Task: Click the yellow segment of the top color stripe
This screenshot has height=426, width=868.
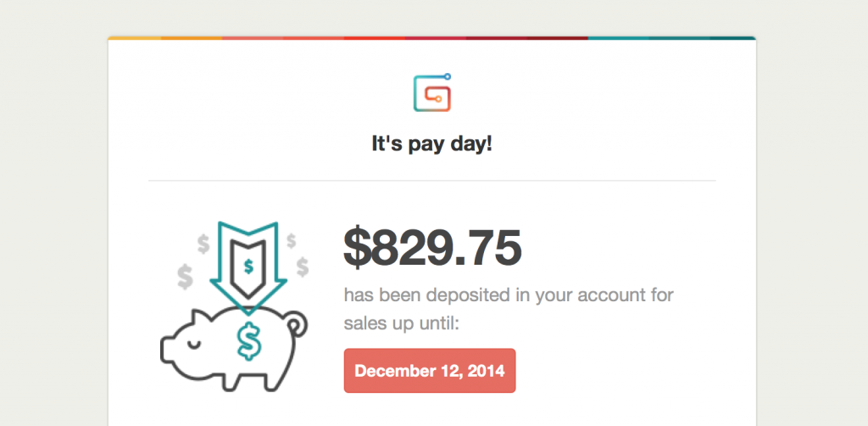Action: (x=135, y=38)
